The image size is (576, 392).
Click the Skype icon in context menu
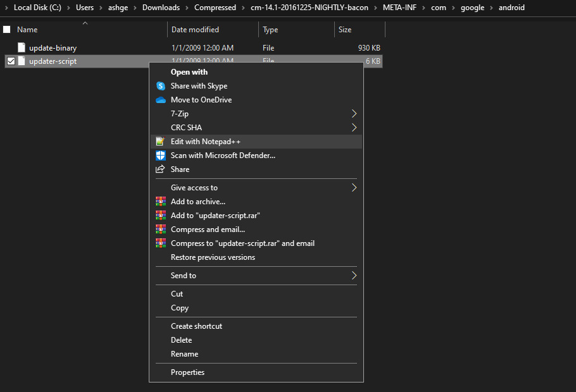point(161,86)
